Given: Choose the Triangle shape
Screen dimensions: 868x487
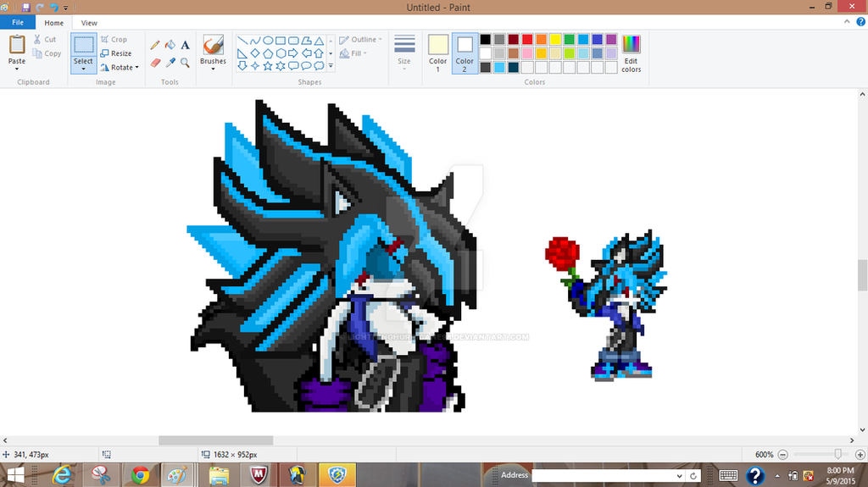Looking at the screenshot, I should pos(319,41).
